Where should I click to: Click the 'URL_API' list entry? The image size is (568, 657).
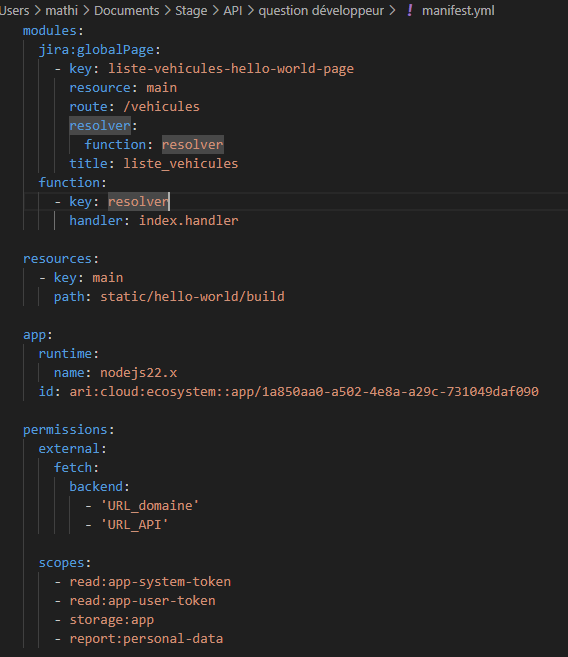click(x=134, y=525)
